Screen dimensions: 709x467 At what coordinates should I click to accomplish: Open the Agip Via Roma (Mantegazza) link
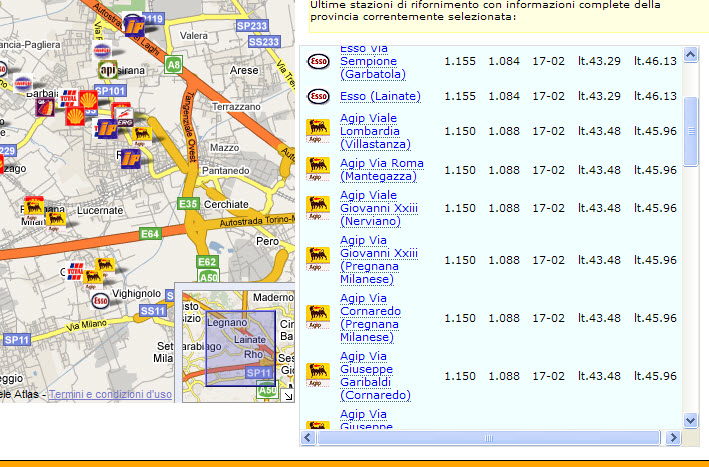(382, 170)
